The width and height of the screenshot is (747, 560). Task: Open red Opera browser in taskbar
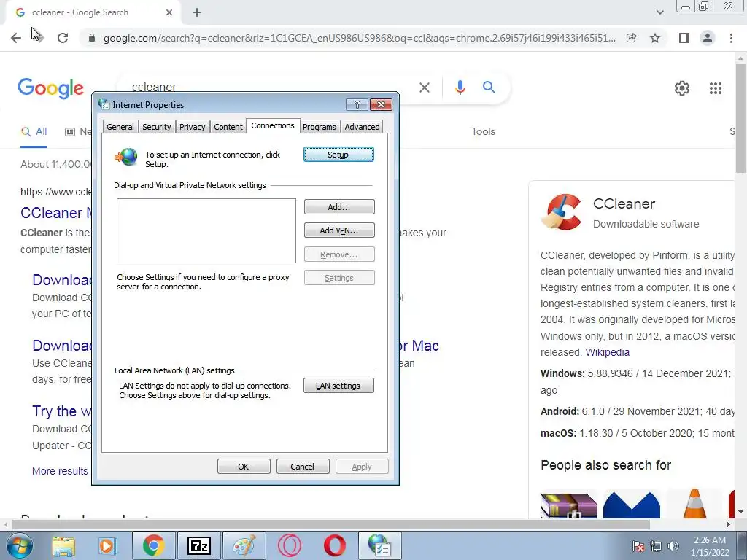click(x=334, y=545)
